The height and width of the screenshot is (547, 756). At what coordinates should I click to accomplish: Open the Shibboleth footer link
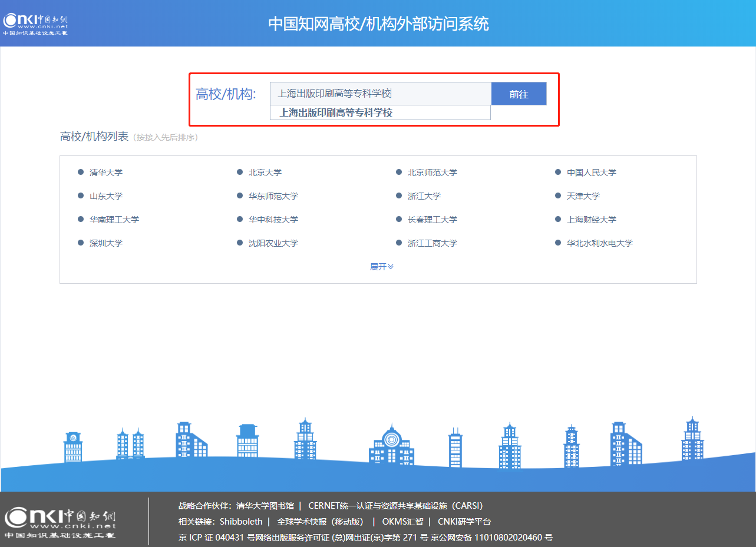[x=241, y=522]
